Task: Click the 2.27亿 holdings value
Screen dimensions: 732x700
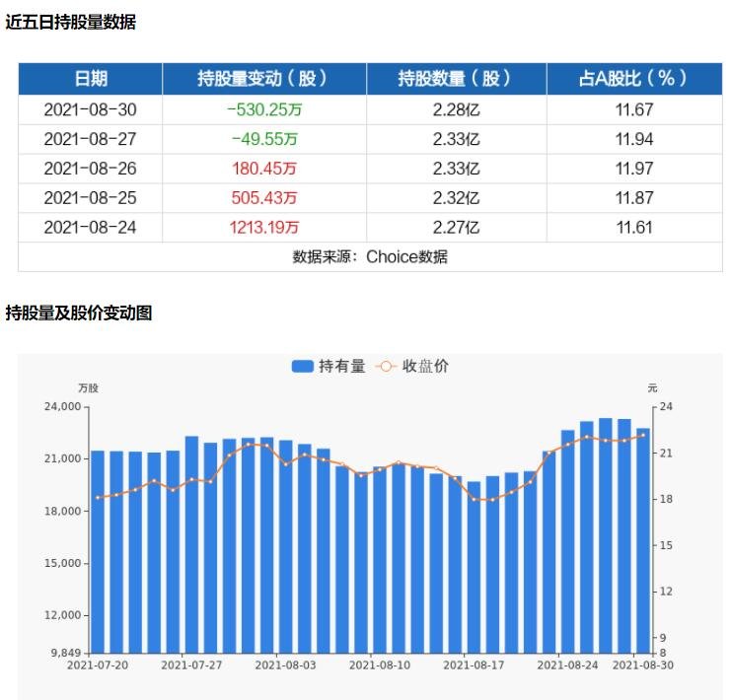Action: click(456, 228)
